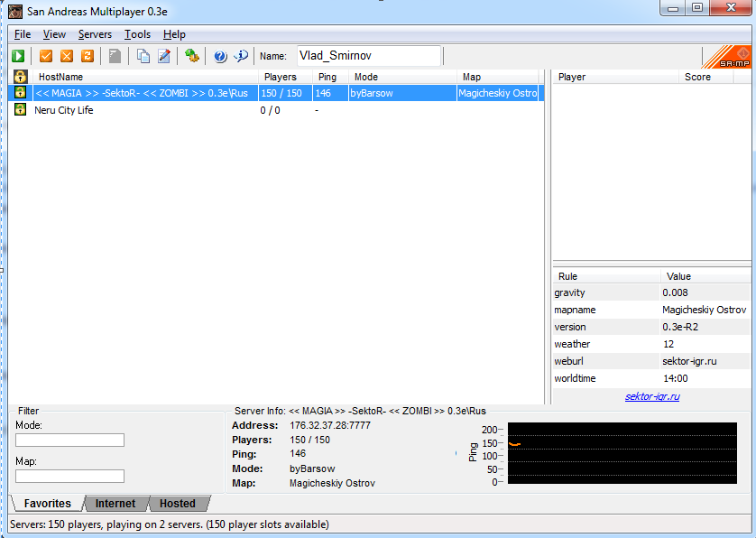The width and height of the screenshot is (756, 538).
Task: Click the gray master list toolbar icon
Action: 115,56
